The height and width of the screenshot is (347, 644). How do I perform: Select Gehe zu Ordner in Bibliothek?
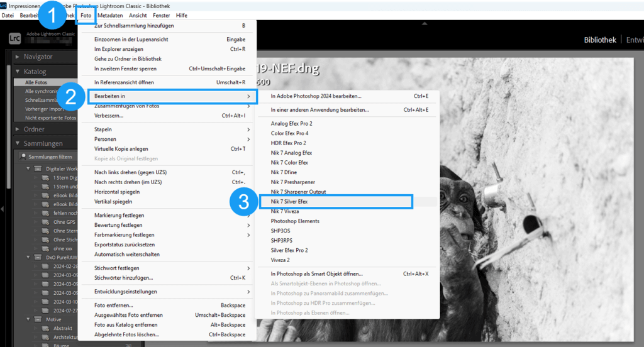167,59
